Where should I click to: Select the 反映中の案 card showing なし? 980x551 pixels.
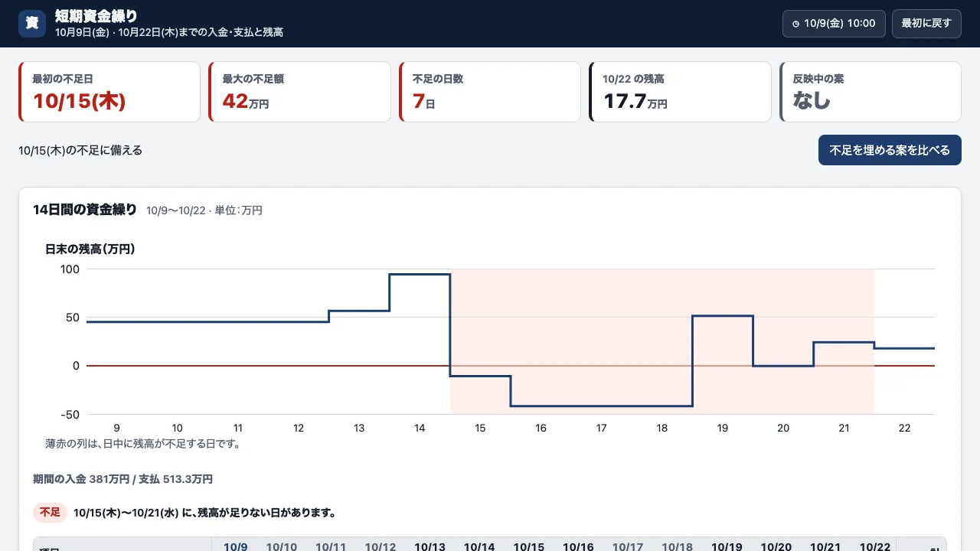[x=871, y=92]
